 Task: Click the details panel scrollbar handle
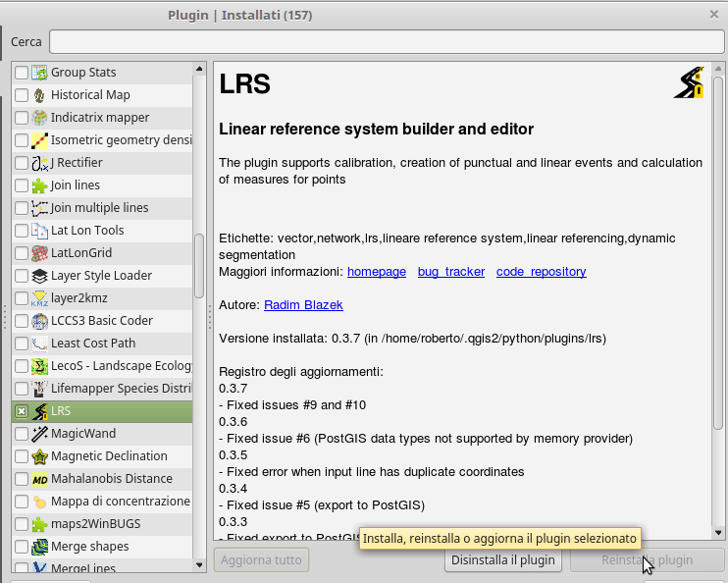click(718, 253)
